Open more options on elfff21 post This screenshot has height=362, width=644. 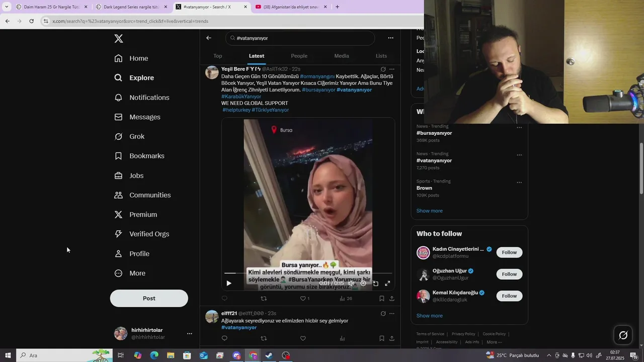tap(392, 314)
